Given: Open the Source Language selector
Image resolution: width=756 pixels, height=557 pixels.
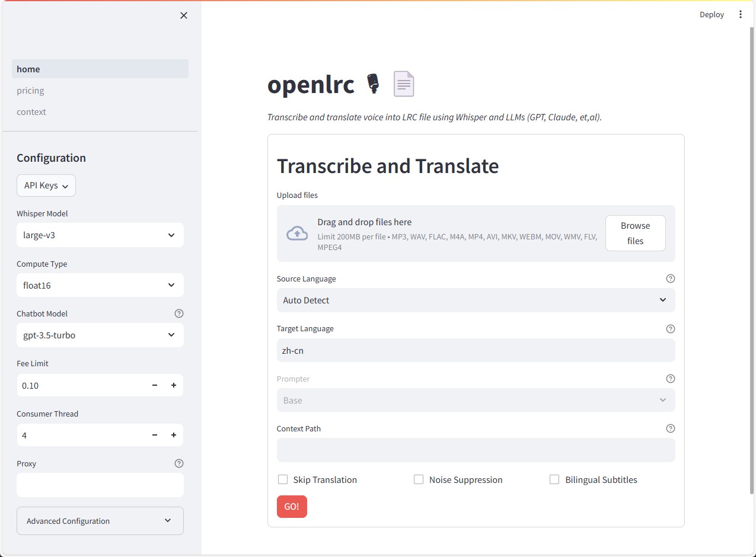Looking at the screenshot, I should [x=476, y=300].
